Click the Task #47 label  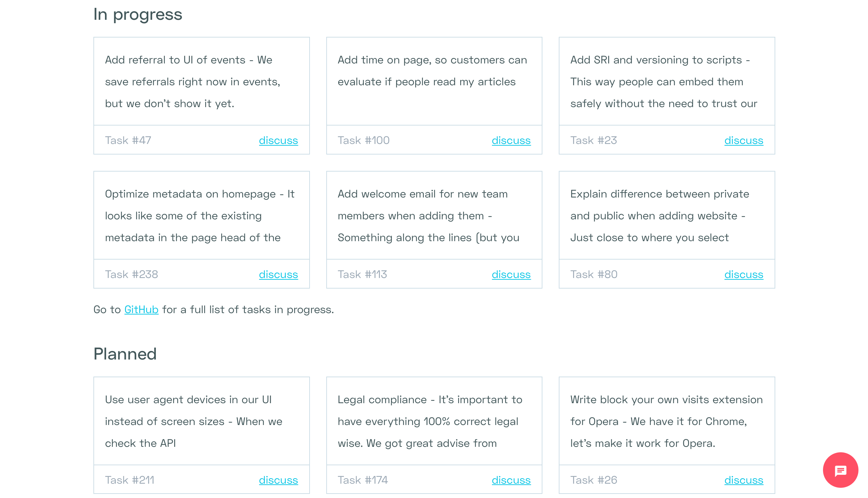(x=128, y=140)
